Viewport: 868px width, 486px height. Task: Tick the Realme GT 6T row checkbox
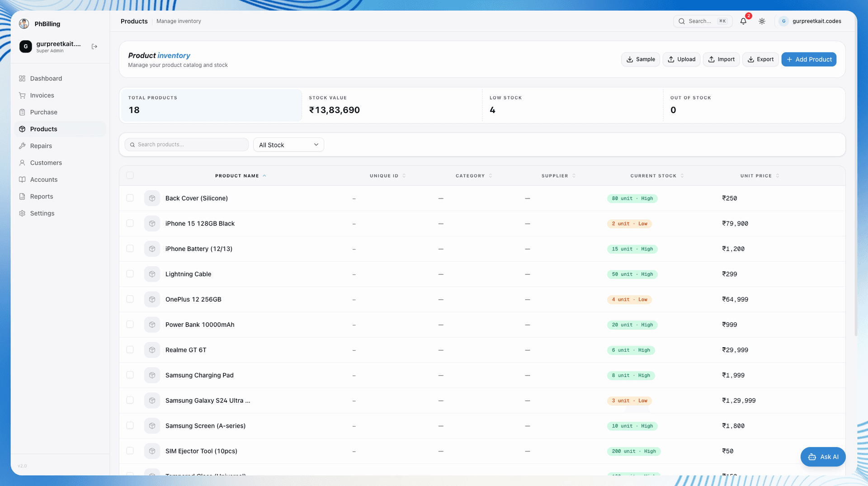click(130, 350)
